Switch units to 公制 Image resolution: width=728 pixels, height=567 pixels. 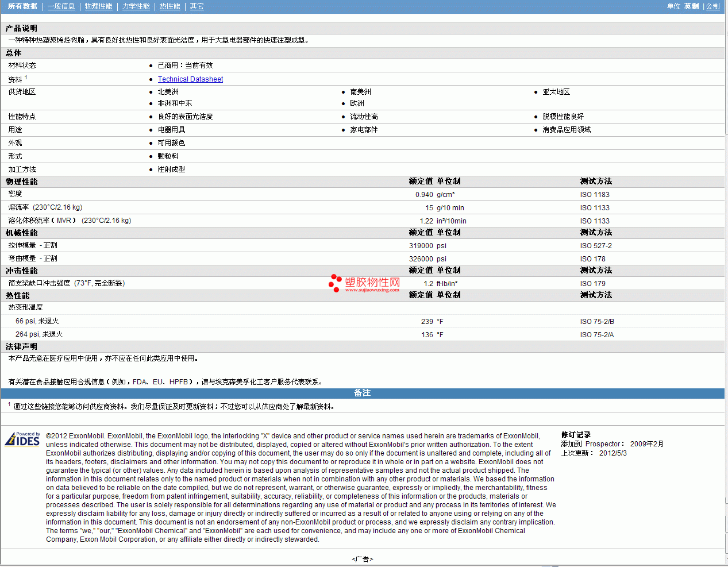713,6
